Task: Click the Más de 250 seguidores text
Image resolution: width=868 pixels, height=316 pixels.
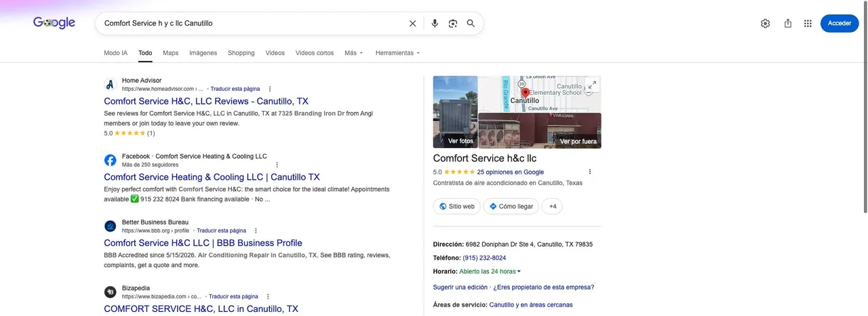Action: point(150,165)
